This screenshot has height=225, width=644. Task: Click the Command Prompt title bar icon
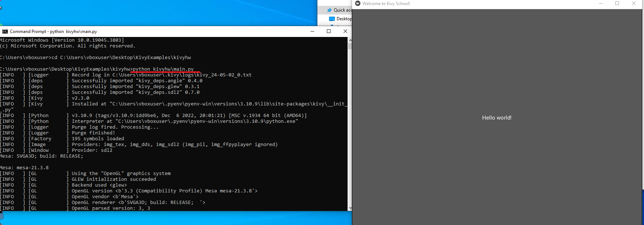[5, 32]
